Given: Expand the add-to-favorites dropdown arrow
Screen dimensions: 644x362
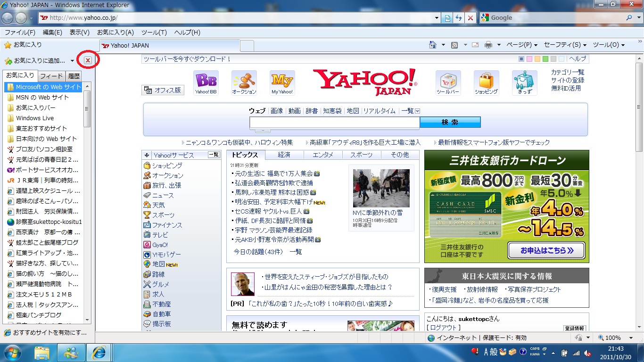Looking at the screenshot, I should [72, 61].
